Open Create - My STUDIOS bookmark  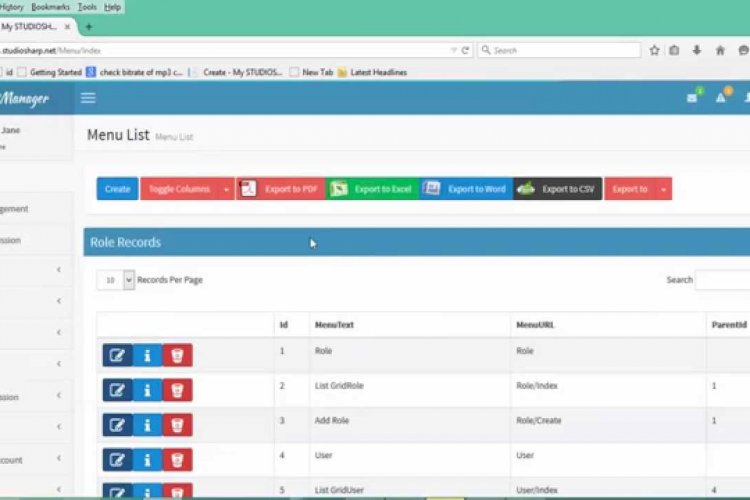236,72
